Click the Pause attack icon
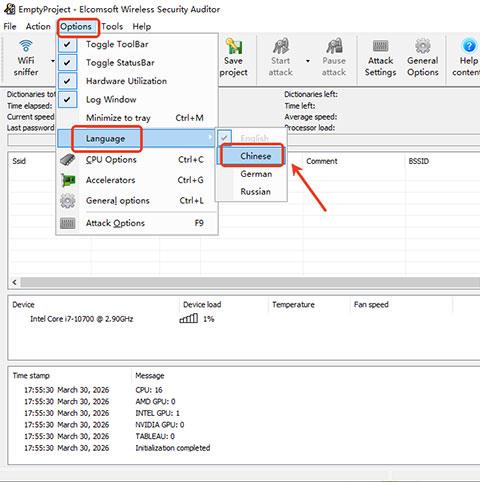480x482 pixels. [334, 46]
